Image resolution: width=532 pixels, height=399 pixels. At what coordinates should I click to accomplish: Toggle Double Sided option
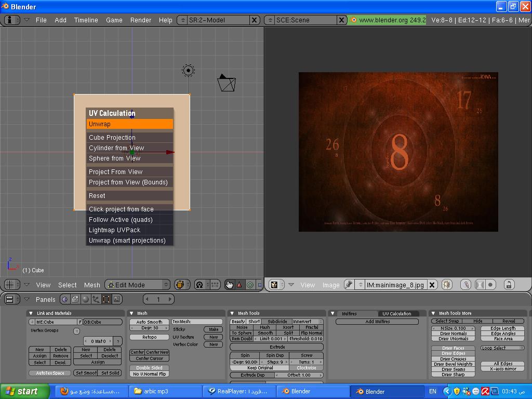click(x=149, y=368)
